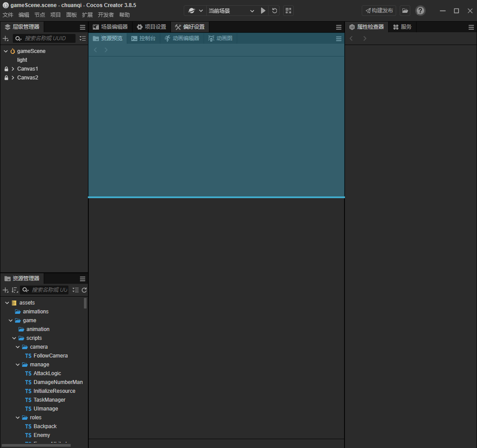Click the inspector forward arrow

(x=364, y=38)
